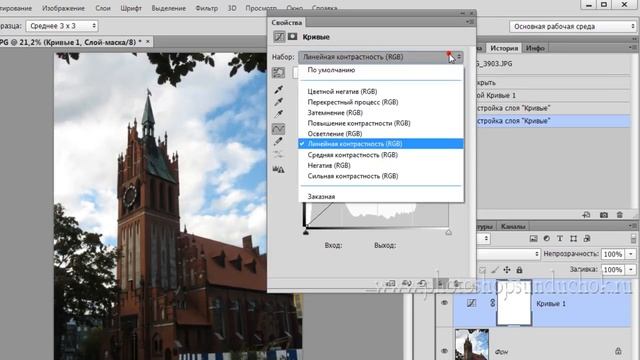Create new snapshot camera icon in History
This screenshot has width=640, height=360.
[x=604, y=215]
